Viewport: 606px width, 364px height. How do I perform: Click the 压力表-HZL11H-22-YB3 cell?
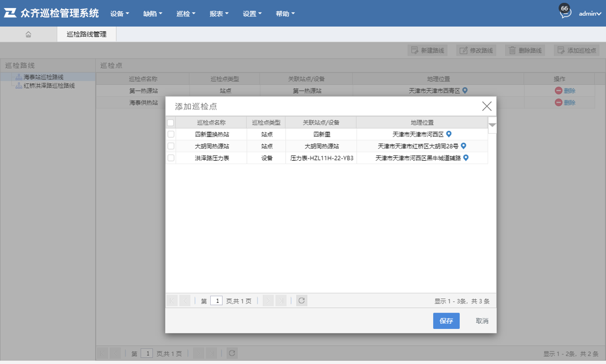tap(322, 158)
